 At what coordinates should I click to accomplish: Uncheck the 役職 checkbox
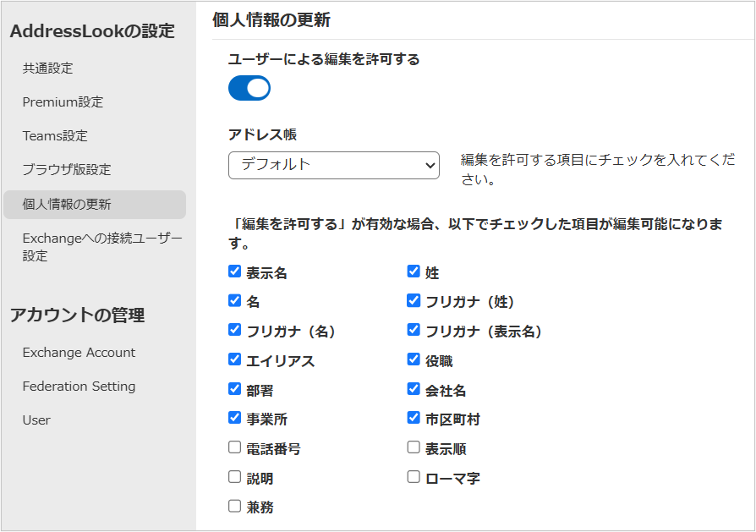[x=414, y=359]
